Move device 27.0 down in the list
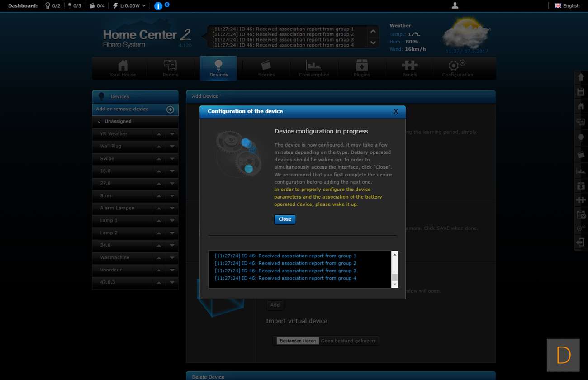The height and width of the screenshot is (380, 588). pyautogui.click(x=172, y=184)
